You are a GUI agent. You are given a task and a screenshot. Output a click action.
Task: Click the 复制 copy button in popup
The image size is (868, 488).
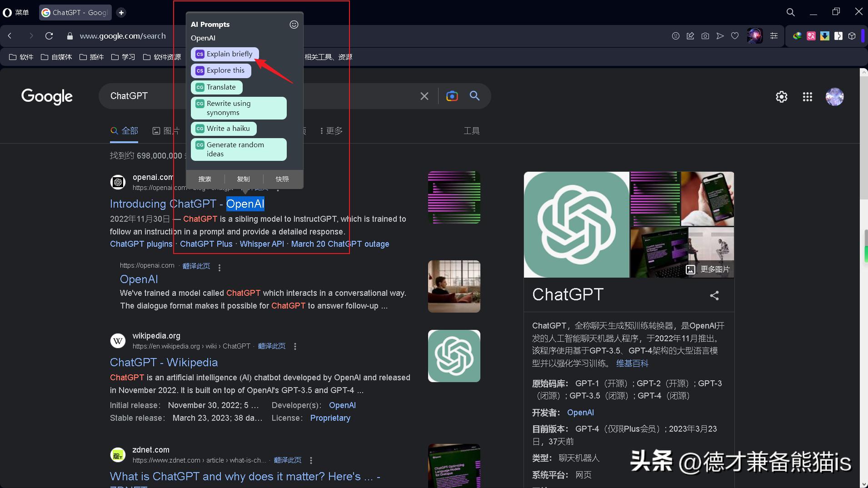[243, 179]
